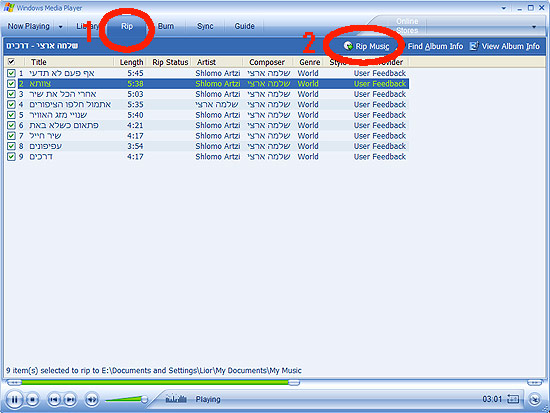Select track 8 with length 3:54
The image size is (550, 413).
tap(213, 146)
